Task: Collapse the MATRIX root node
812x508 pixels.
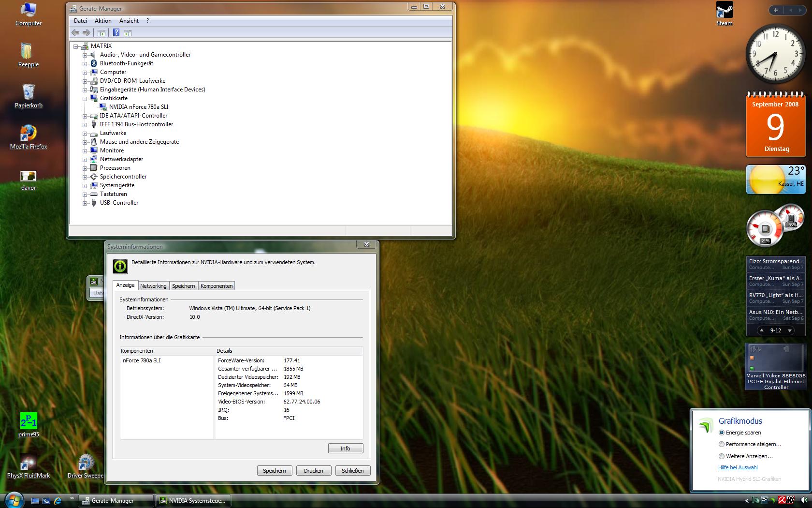Action: 76,46
